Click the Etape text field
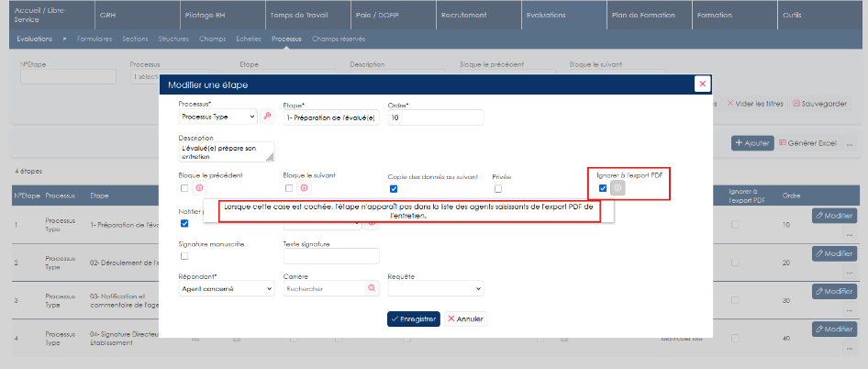Screen dimensions: 868x369 pyautogui.click(x=331, y=117)
